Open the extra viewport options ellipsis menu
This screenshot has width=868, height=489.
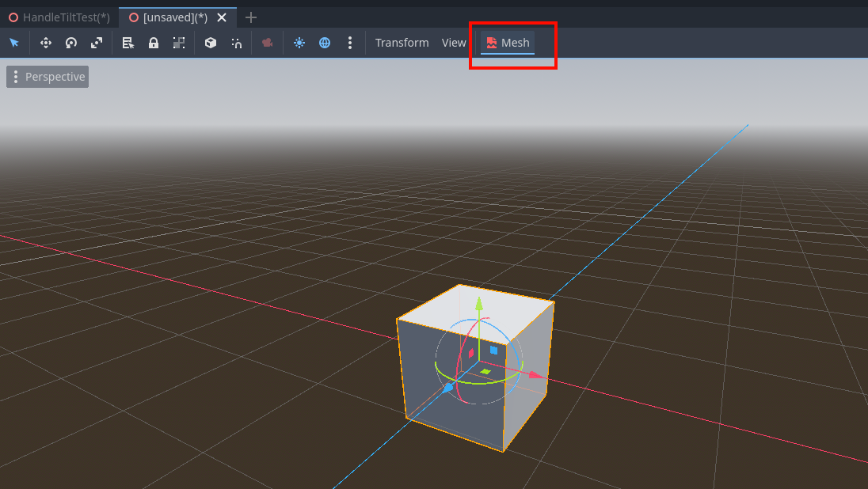click(350, 43)
